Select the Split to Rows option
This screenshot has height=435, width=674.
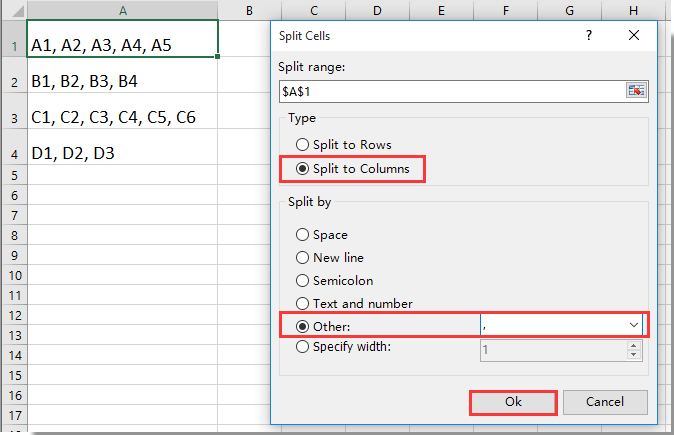pos(343,144)
